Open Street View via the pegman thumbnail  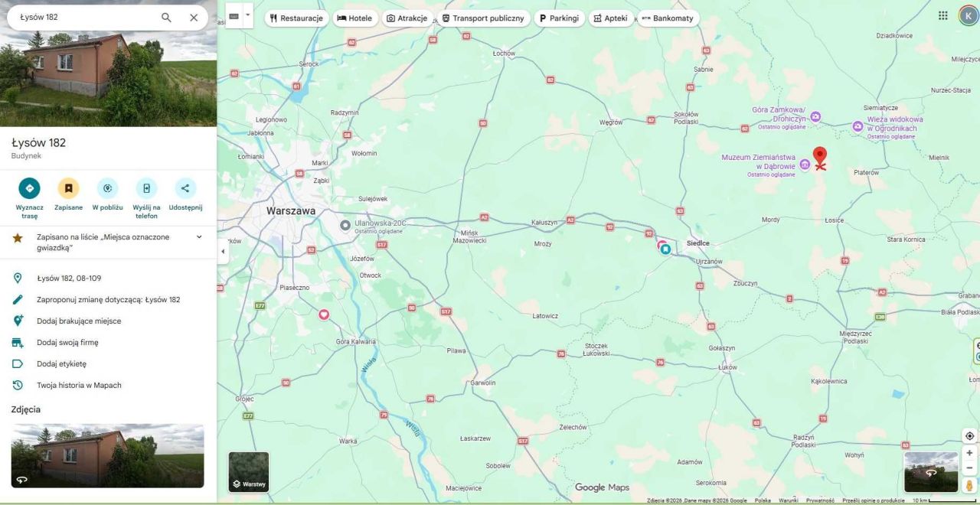[x=930, y=473]
